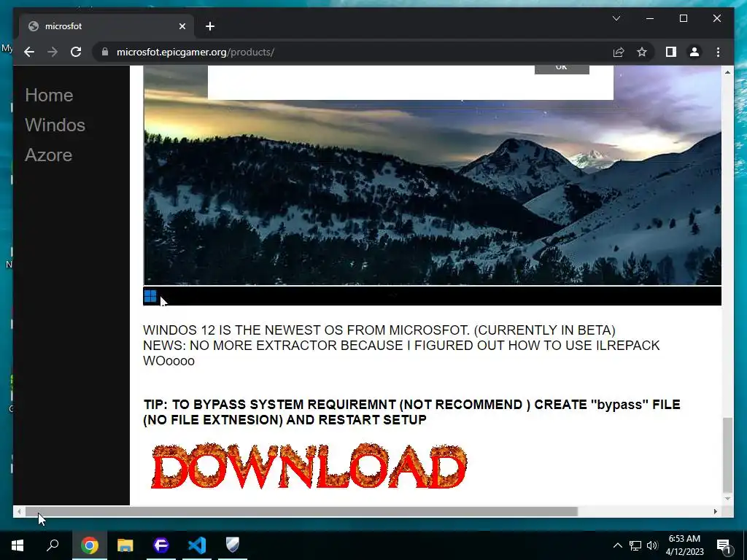Go back to the previous page

click(x=29, y=52)
